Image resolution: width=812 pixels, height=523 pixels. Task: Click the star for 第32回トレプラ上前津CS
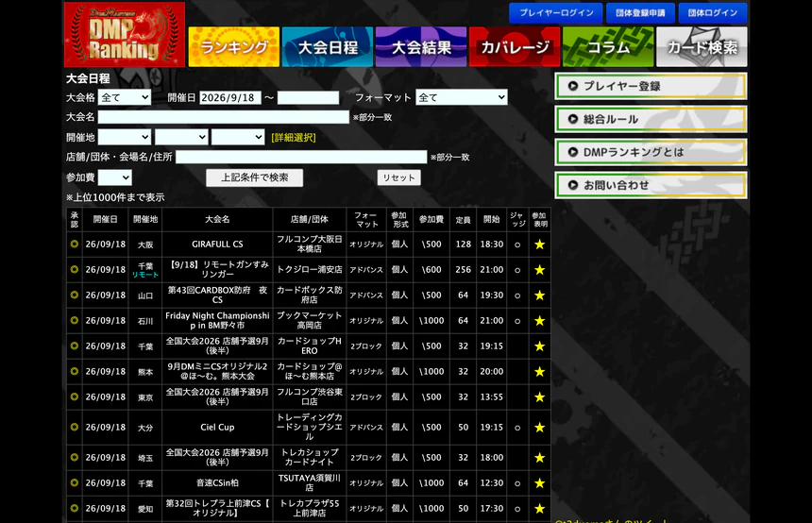point(540,509)
